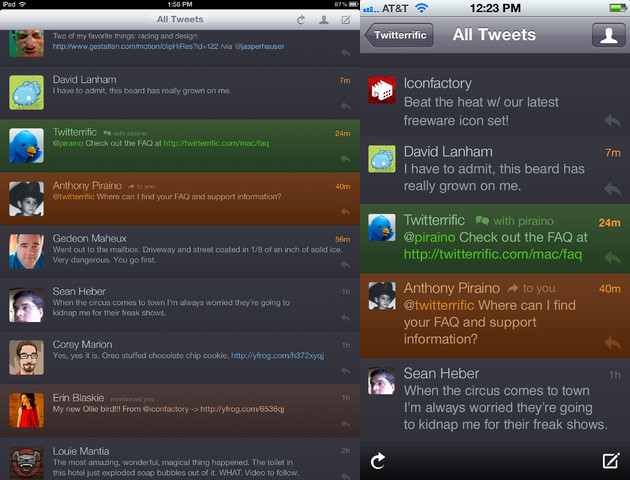Tap Anthony Piraino's avatar on iPhone
Screen dimensions: 630x480
point(382,296)
